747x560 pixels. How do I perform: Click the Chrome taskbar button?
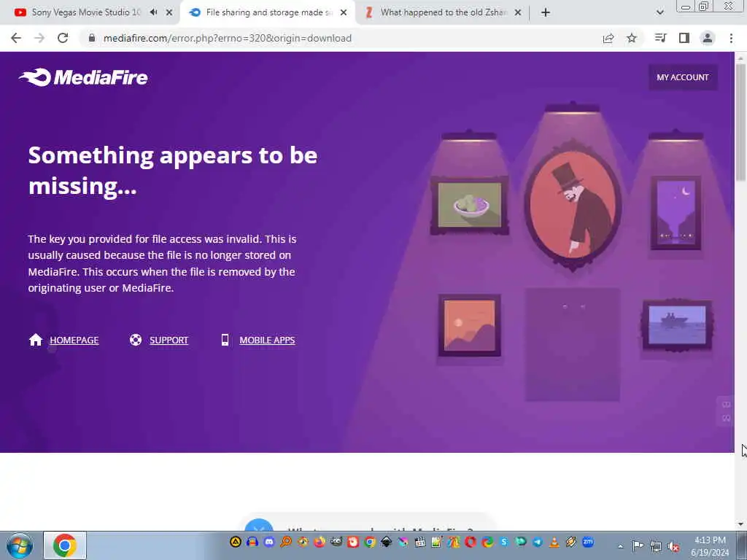click(65, 545)
